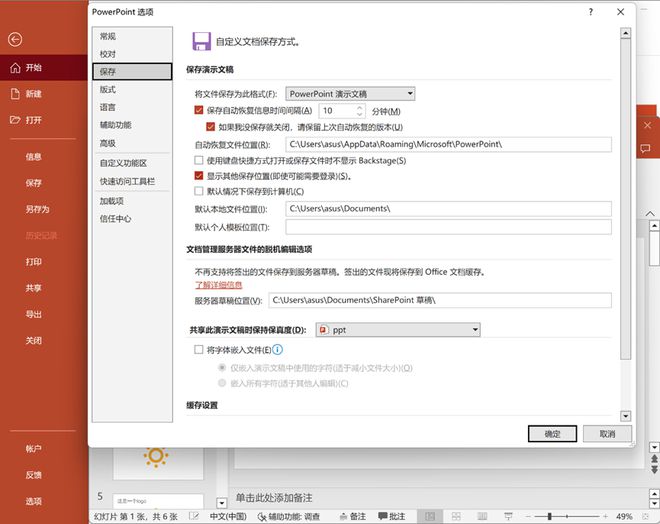This screenshot has width=660, height=524.
Task: Select slide 5 thumbnail
Action: point(158,501)
